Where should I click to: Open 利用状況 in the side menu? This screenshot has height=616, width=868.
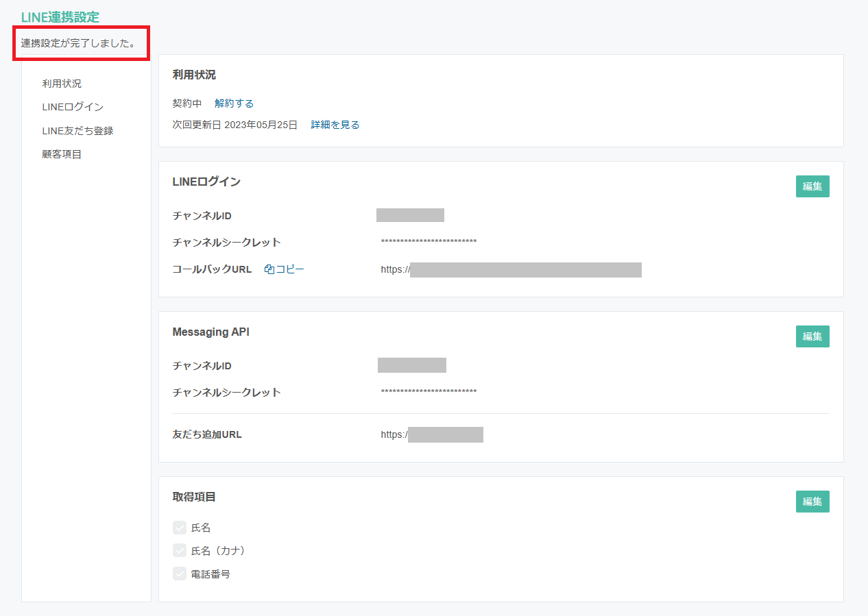[62, 84]
